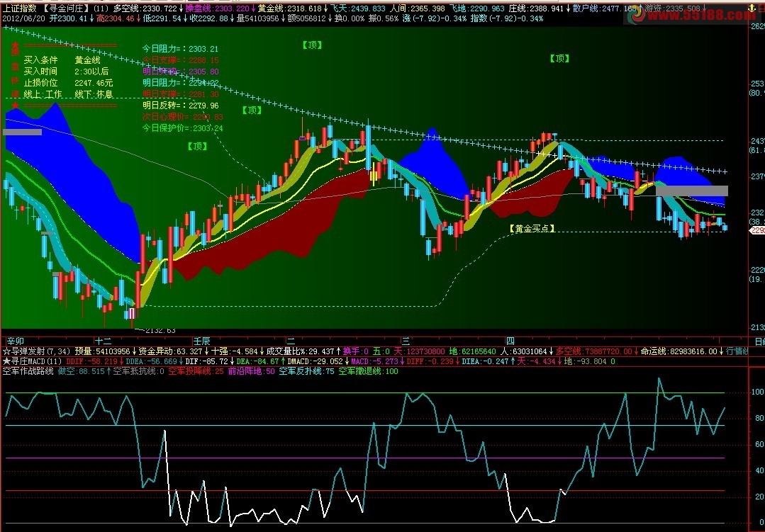Click 预量:54103956 readout
Viewport: 765px width, 532px height.
[103, 351]
